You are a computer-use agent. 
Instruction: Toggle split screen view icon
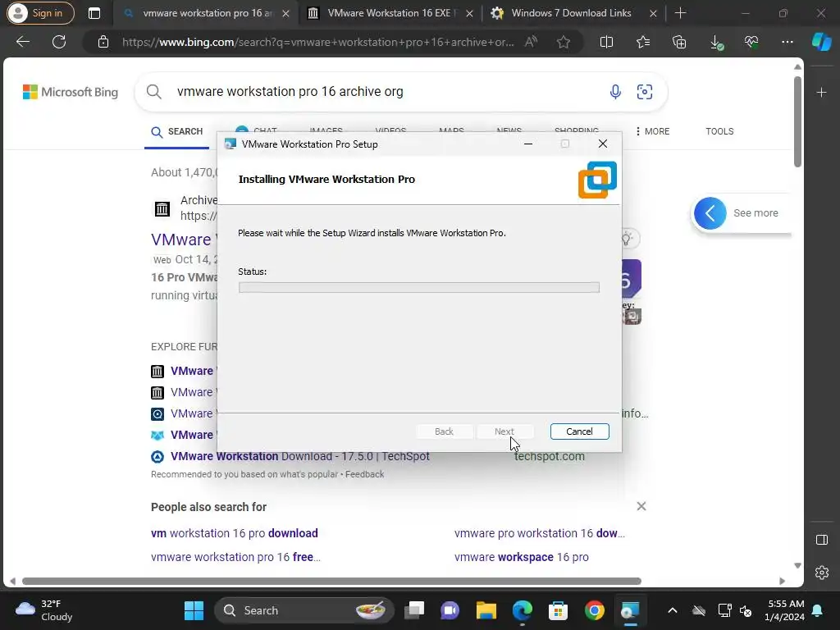pyautogui.click(x=606, y=42)
